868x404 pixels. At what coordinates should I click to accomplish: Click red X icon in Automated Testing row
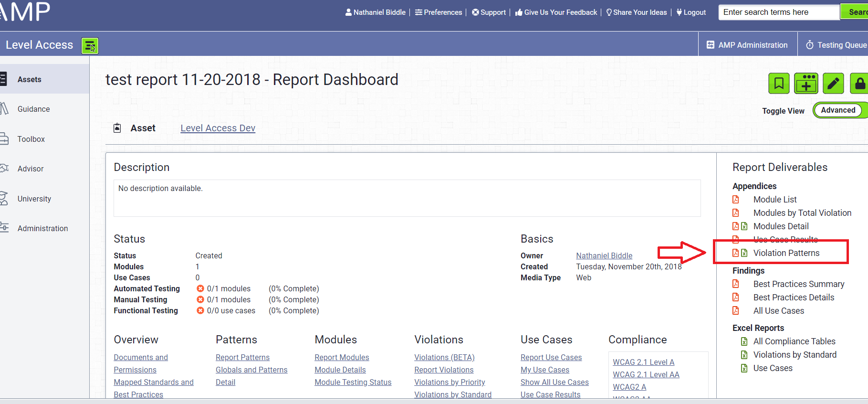coord(200,288)
